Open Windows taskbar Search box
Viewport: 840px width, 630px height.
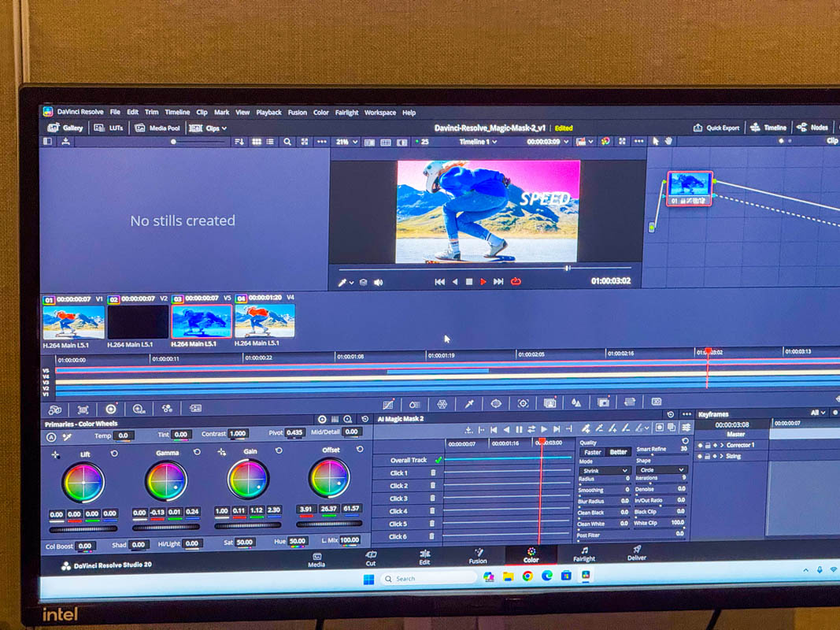point(428,579)
